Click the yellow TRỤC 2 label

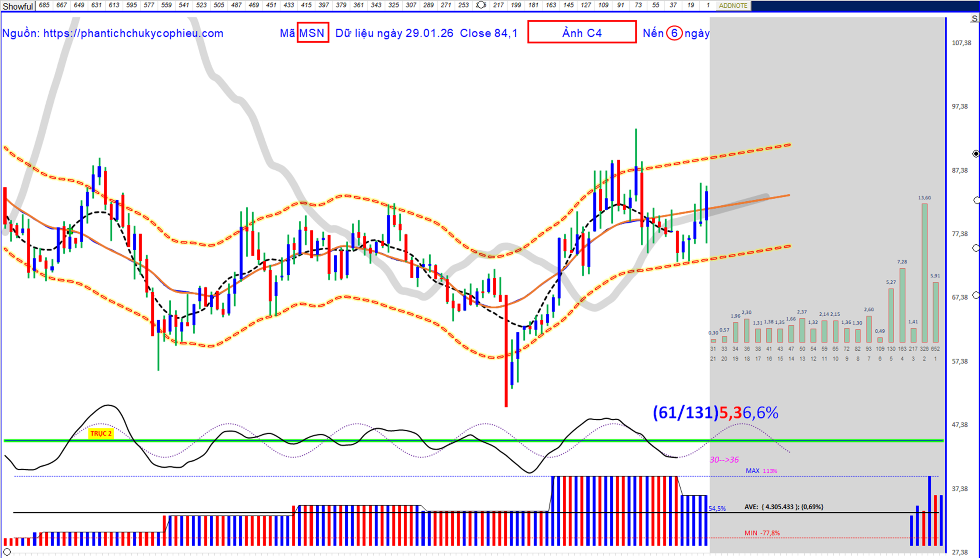pos(101,434)
